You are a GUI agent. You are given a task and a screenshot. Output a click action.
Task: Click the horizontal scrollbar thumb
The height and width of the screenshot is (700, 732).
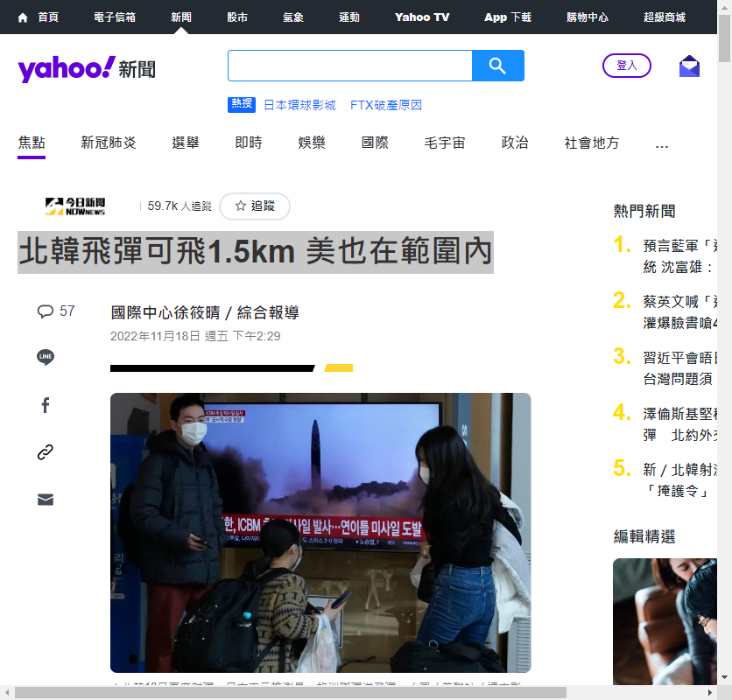291,692
